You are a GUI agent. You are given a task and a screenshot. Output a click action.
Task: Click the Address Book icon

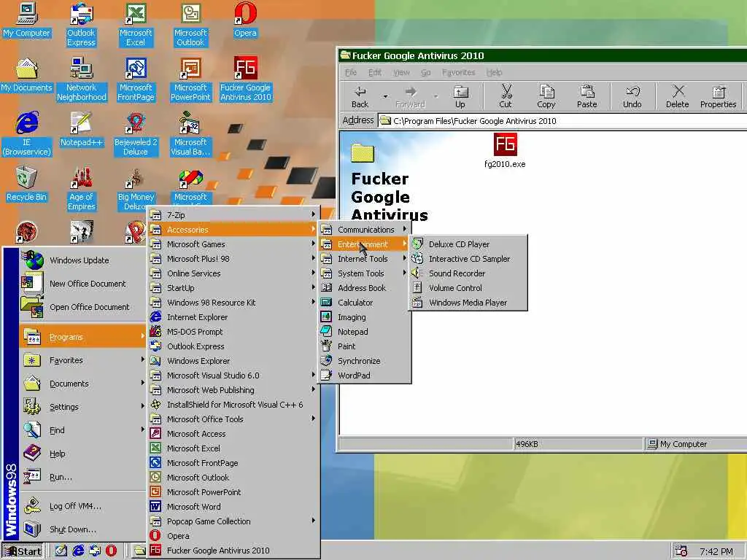coord(326,287)
